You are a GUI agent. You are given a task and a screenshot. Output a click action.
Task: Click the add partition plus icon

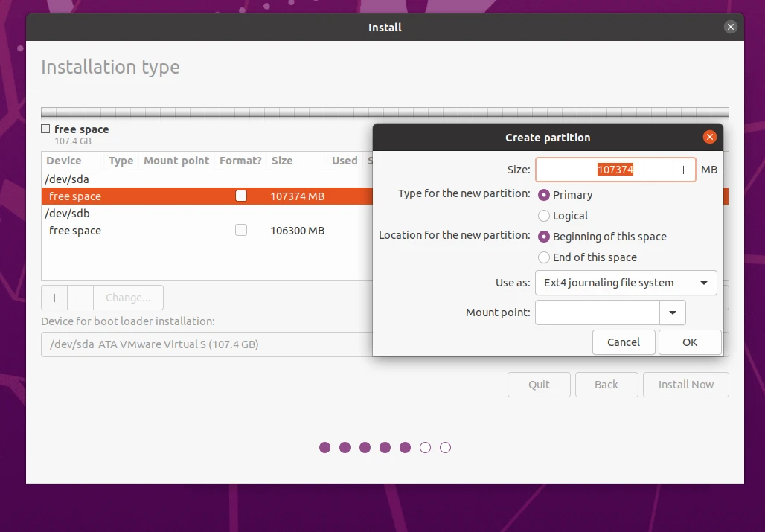[54, 298]
